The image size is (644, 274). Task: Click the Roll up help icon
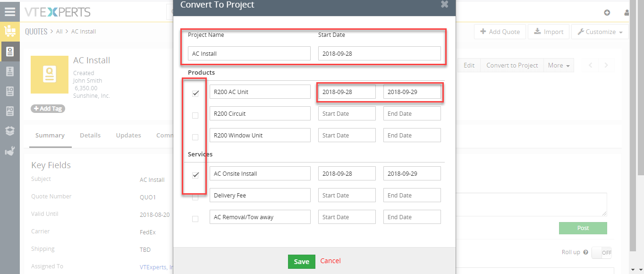(x=585, y=252)
